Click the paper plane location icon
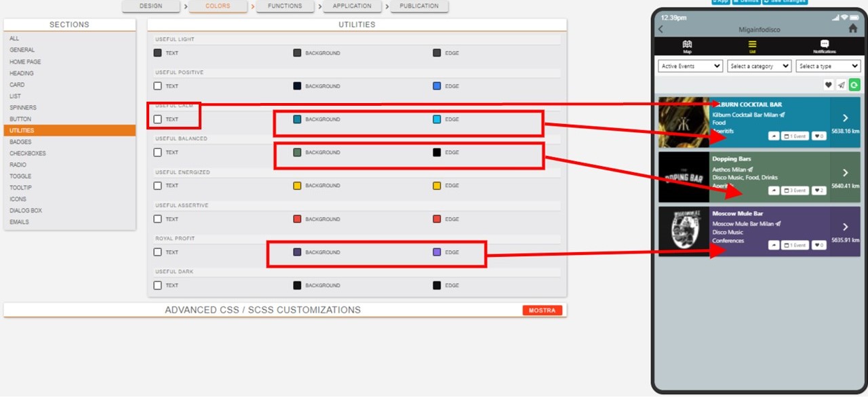 pos(841,85)
